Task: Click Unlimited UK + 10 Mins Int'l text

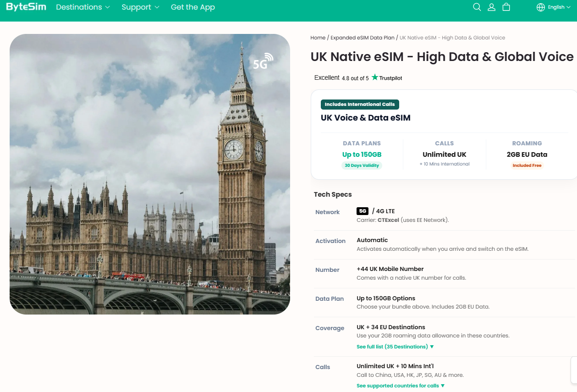Action: (395, 366)
